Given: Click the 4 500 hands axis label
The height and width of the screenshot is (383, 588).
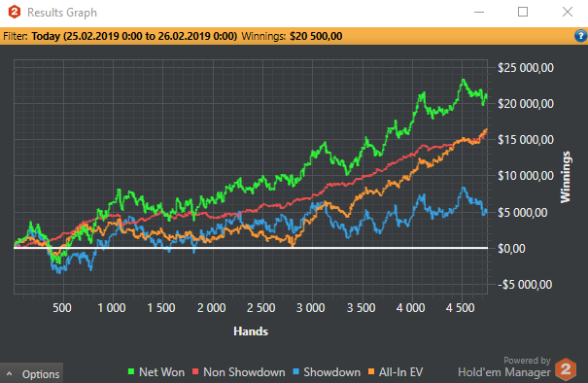Looking at the screenshot, I should coord(460,308).
